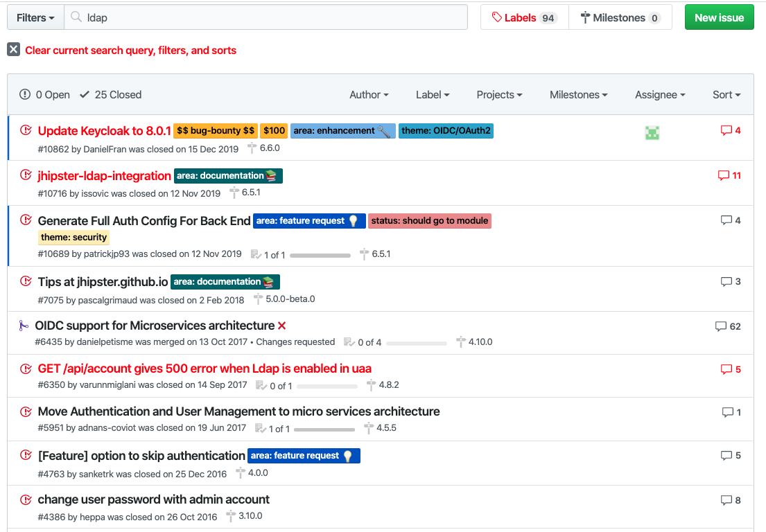The width and height of the screenshot is (766, 532).
Task: Click task list icon for issue #10689
Action: (x=256, y=254)
